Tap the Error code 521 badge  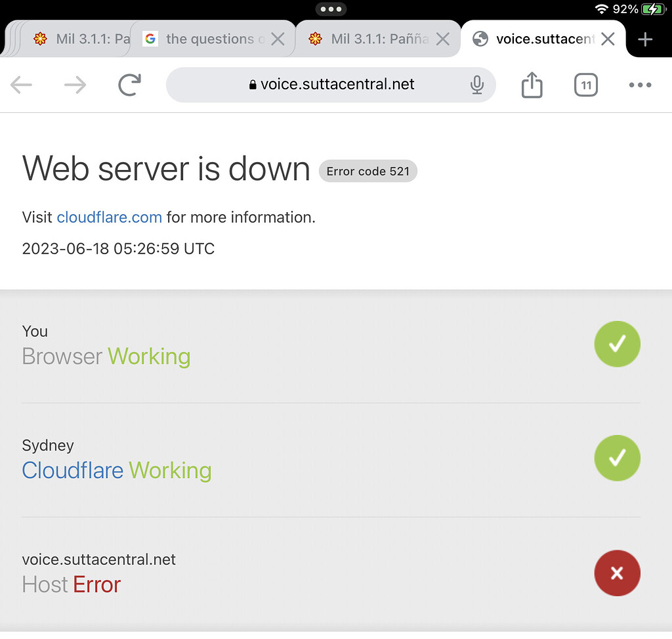[367, 171]
